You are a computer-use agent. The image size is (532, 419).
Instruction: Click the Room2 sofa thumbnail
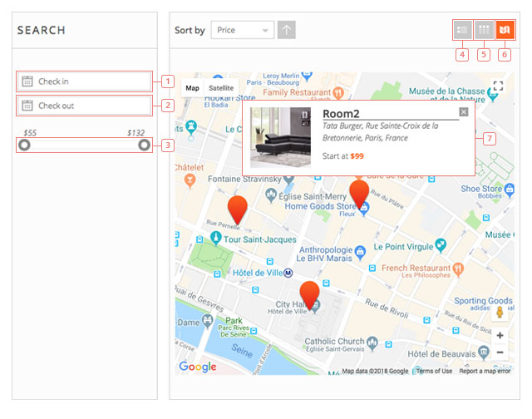coord(280,137)
